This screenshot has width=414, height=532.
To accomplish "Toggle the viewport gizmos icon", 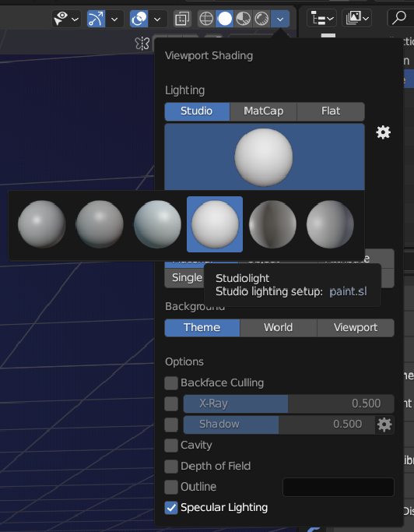I will point(96,19).
